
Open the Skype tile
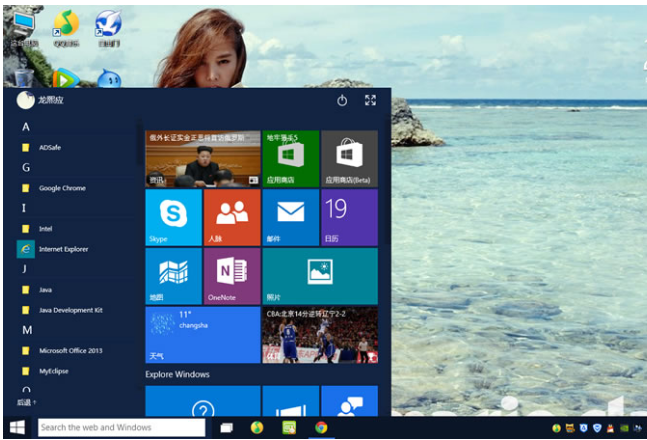pyautogui.click(x=173, y=217)
